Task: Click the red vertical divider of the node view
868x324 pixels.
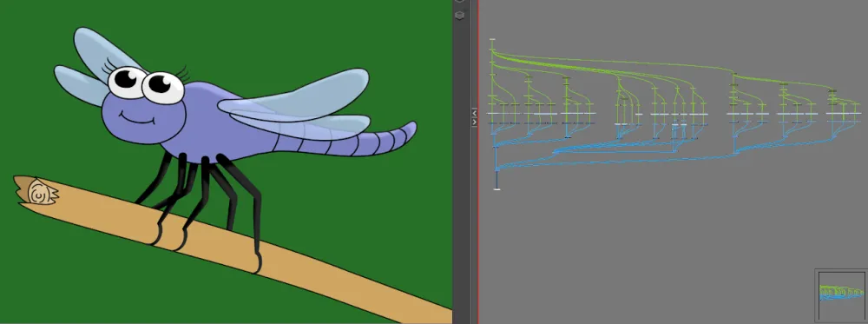Action: 478,162
